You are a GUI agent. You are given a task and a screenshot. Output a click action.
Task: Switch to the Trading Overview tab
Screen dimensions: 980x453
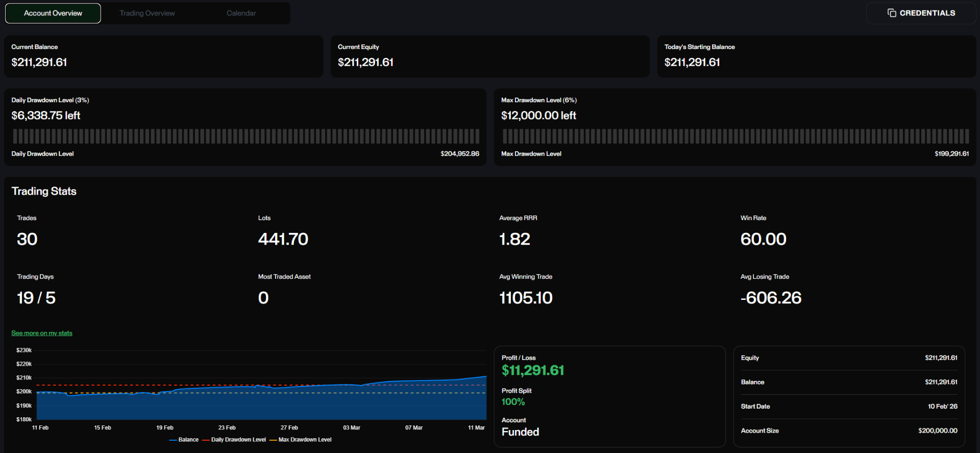(147, 13)
